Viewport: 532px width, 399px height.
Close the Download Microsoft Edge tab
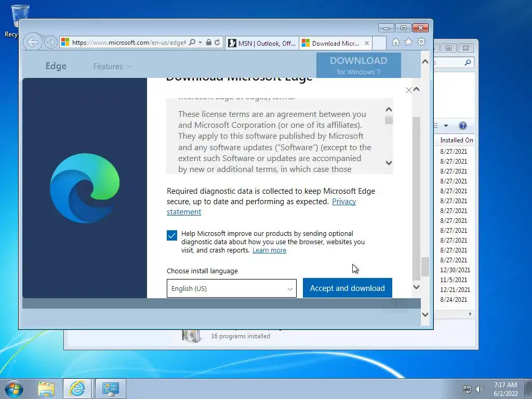tap(367, 44)
